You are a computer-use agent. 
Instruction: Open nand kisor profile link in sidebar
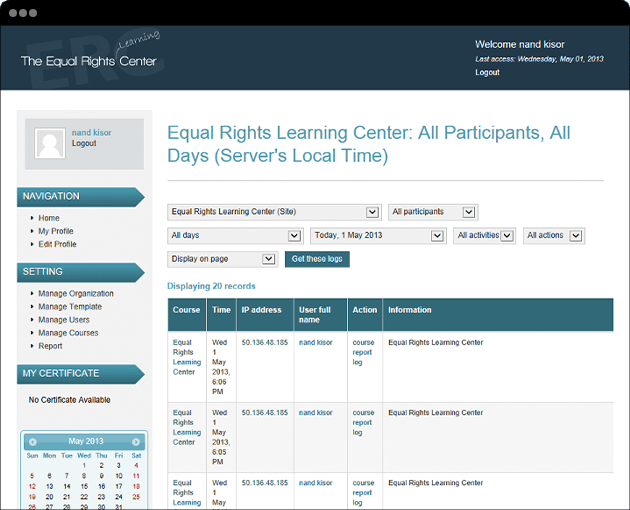pos(92,133)
